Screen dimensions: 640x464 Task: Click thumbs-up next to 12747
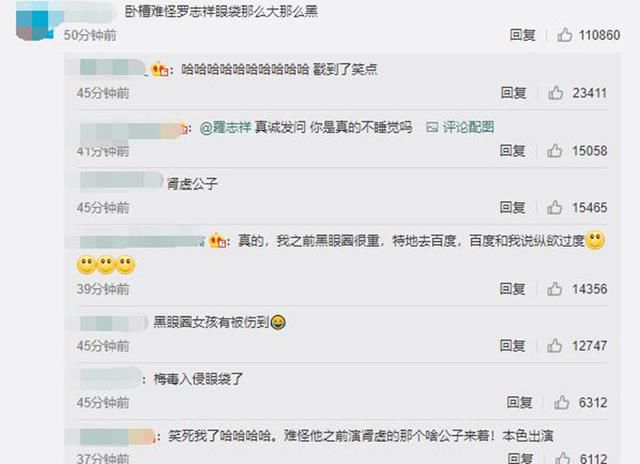pos(555,346)
